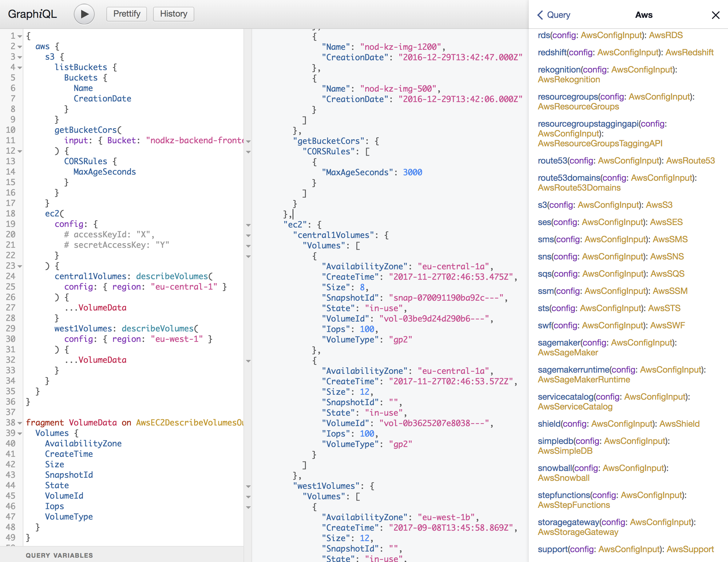
Task: Click the "nod-kz-img-500" bucket name in results
Action: pyautogui.click(x=398, y=89)
